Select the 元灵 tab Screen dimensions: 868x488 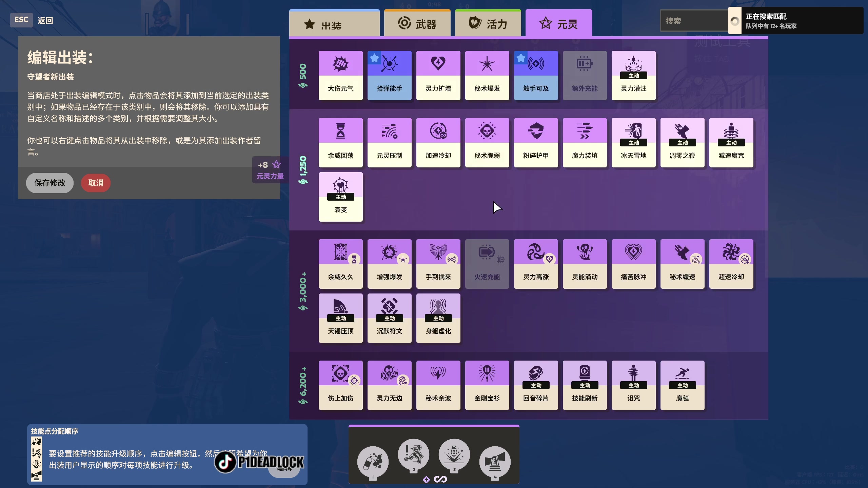(x=558, y=23)
